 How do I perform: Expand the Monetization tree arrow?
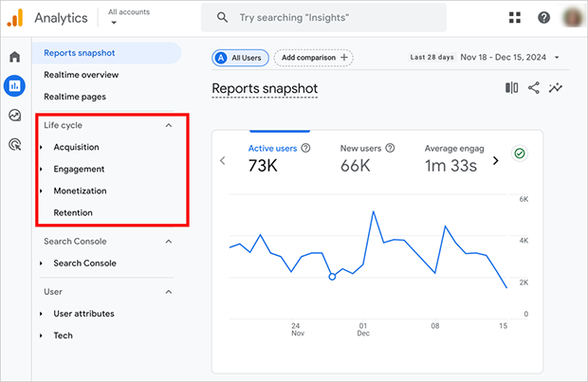pyautogui.click(x=41, y=191)
